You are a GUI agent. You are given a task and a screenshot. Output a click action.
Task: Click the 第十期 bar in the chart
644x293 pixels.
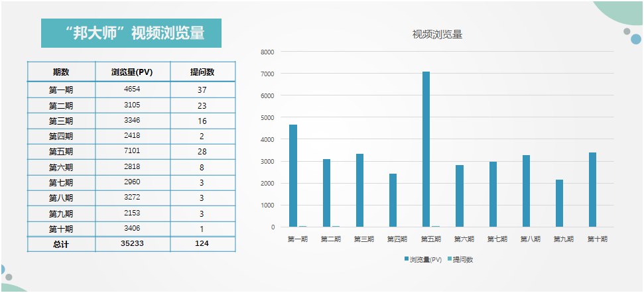point(592,190)
